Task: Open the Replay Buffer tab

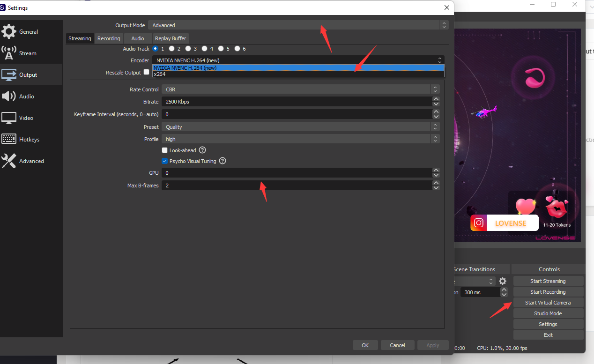Action: [x=171, y=38]
